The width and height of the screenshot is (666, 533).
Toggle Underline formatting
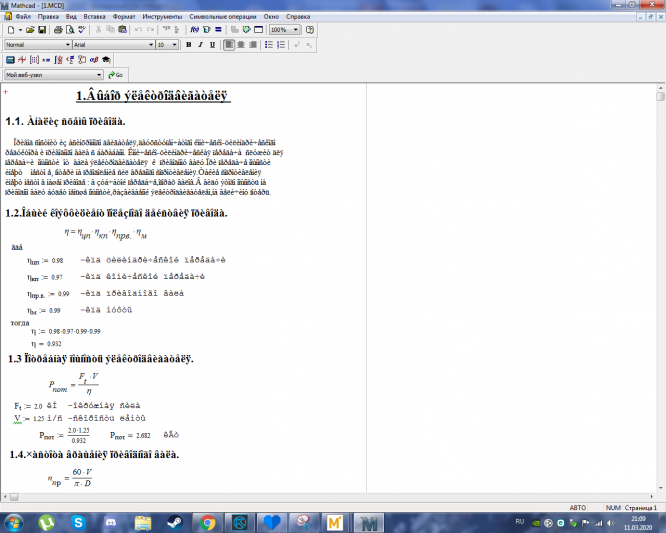coord(212,45)
